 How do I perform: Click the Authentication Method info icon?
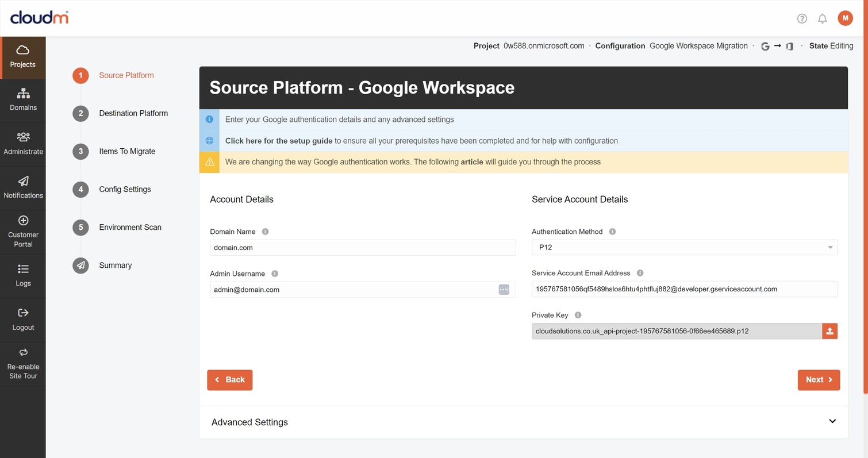(x=612, y=232)
